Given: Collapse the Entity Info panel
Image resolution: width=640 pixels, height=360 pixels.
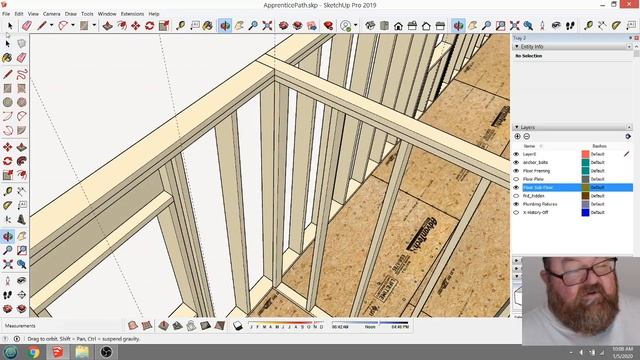Looking at the screenshot, I should click(517, 47).
